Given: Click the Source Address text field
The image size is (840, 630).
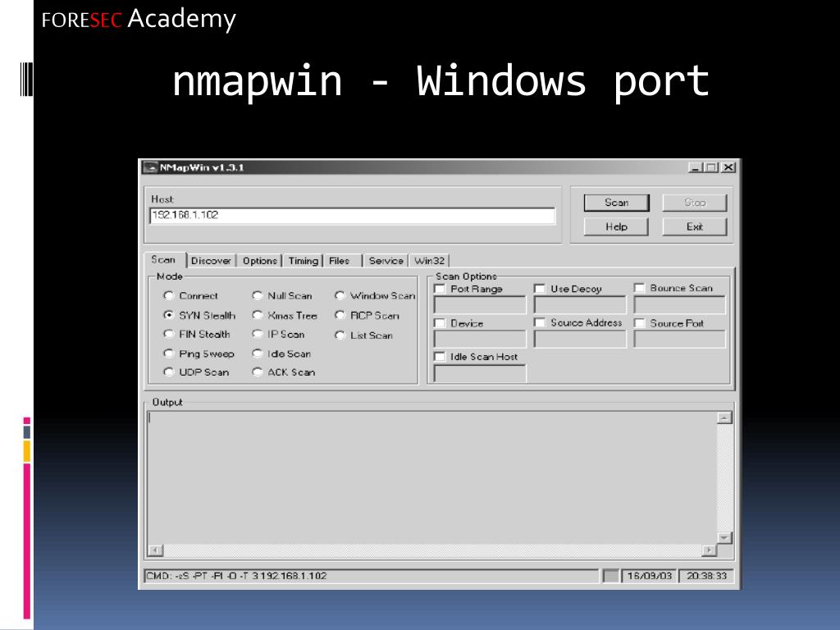Looking at the screenshot, I should (580, 339).
